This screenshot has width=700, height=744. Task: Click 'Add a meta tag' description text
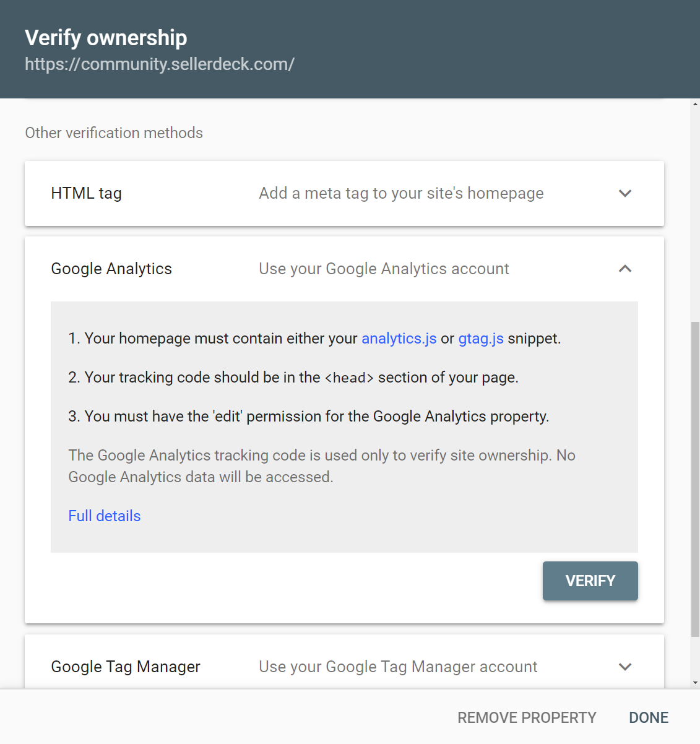click(x=401, y=193)
